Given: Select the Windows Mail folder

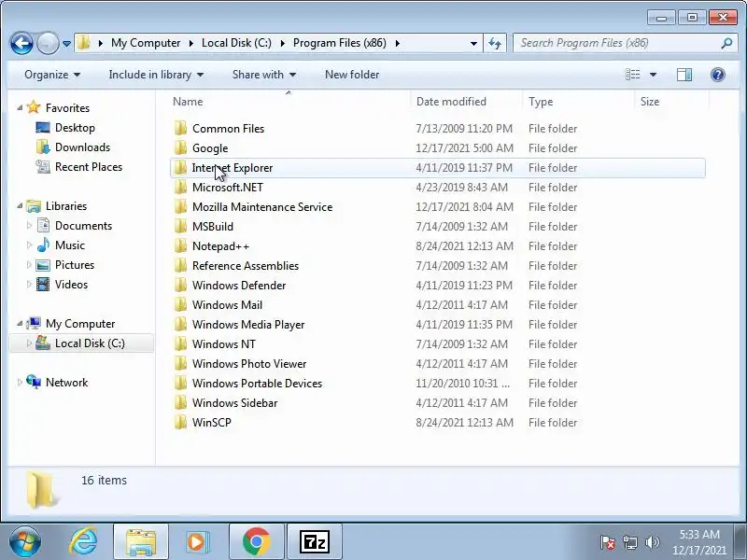Looking at the screenshot, I should tap(437, 305).
